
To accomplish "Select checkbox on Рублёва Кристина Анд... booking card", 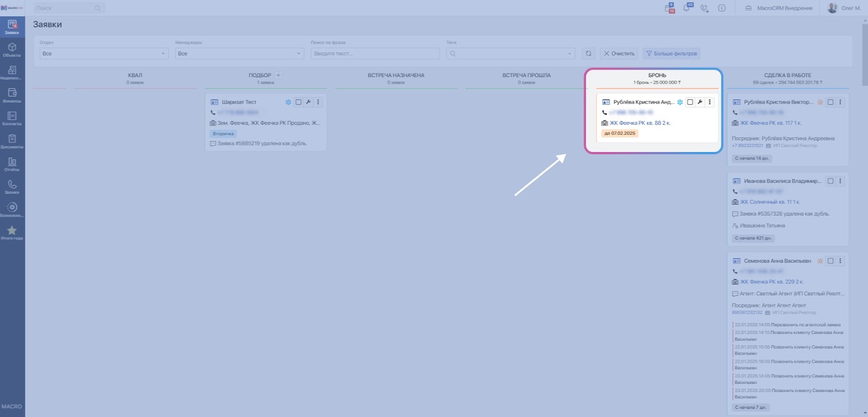I will (690, 102).
